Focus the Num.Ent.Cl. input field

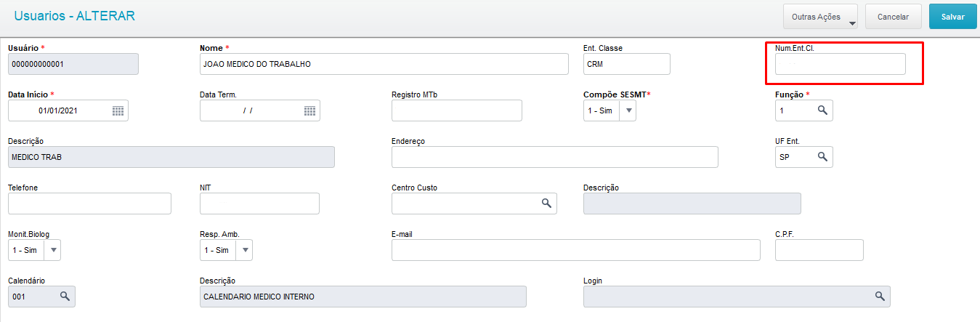coord(841,64)
